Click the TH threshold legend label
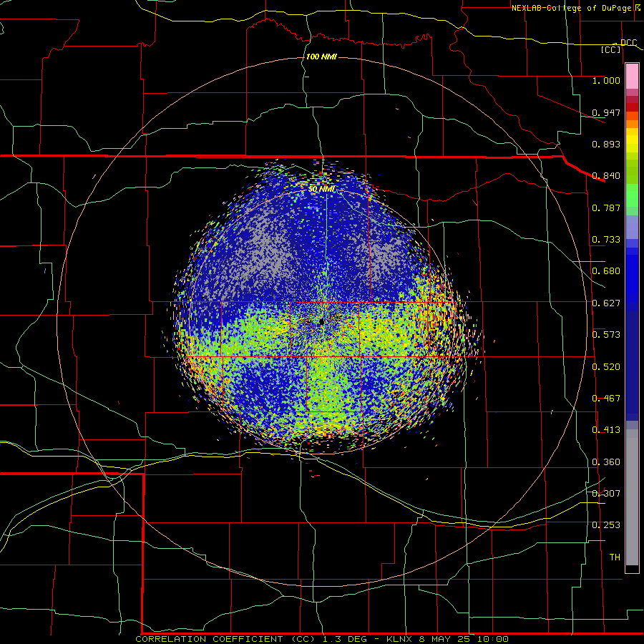This screenshot has width=644, height=644. [x=615, y=557]
